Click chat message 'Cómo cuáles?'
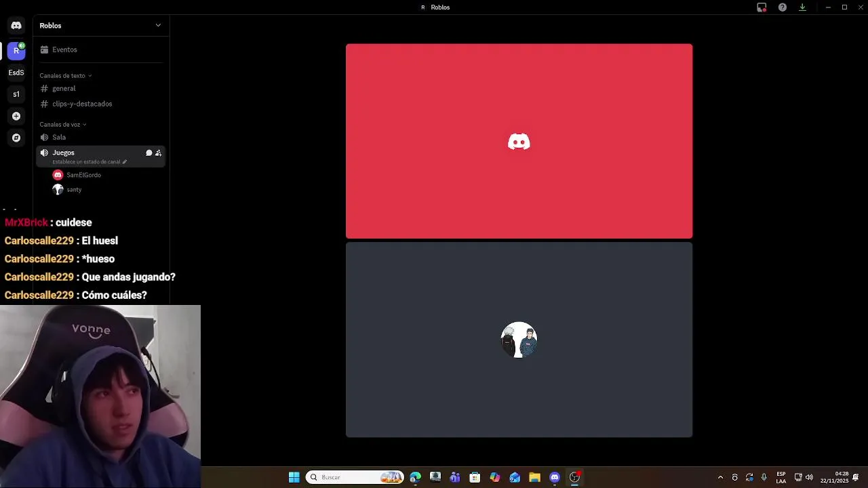This screenshot has width=868, height=488. (114, 296)
